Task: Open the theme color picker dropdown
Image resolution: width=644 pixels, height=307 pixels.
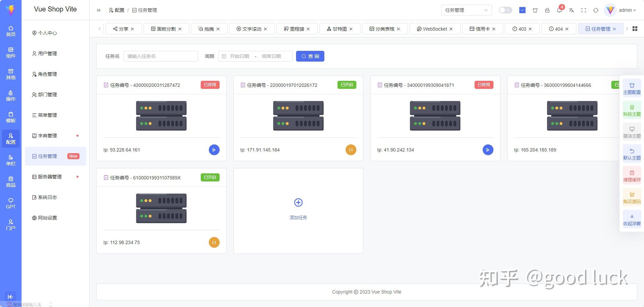Action: pyautogui.click(x=522, y=10)
